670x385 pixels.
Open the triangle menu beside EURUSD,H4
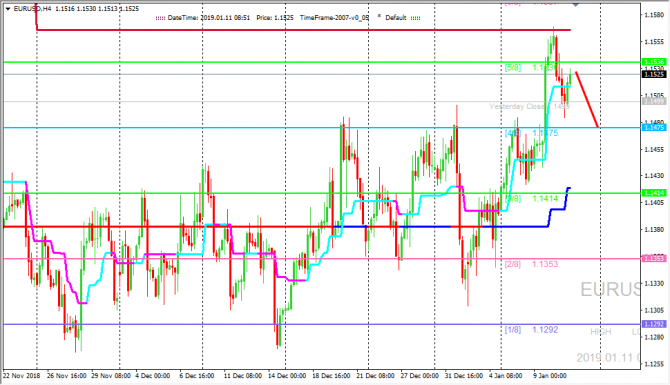[x=8, y=9]
